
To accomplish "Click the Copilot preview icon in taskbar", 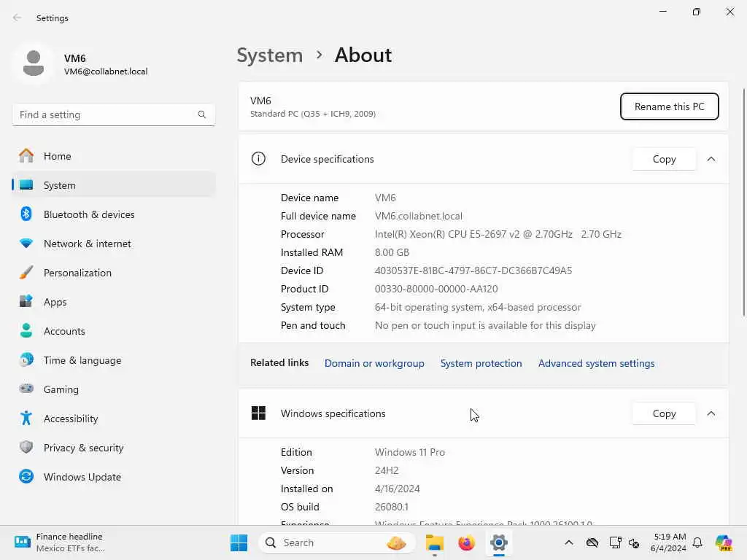I will coord(724,542).
